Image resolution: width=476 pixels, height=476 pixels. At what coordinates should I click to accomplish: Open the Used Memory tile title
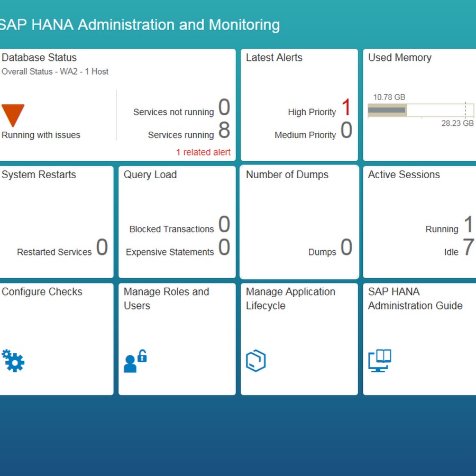400,57
